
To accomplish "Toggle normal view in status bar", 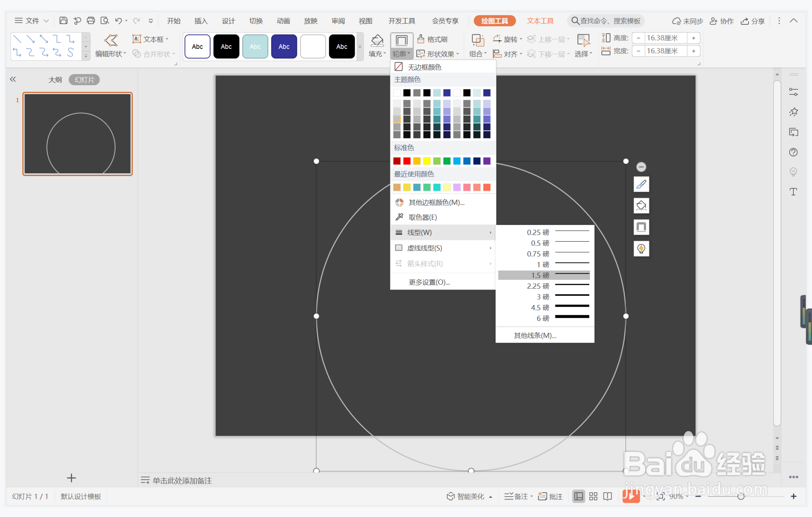I will (578, 496).
